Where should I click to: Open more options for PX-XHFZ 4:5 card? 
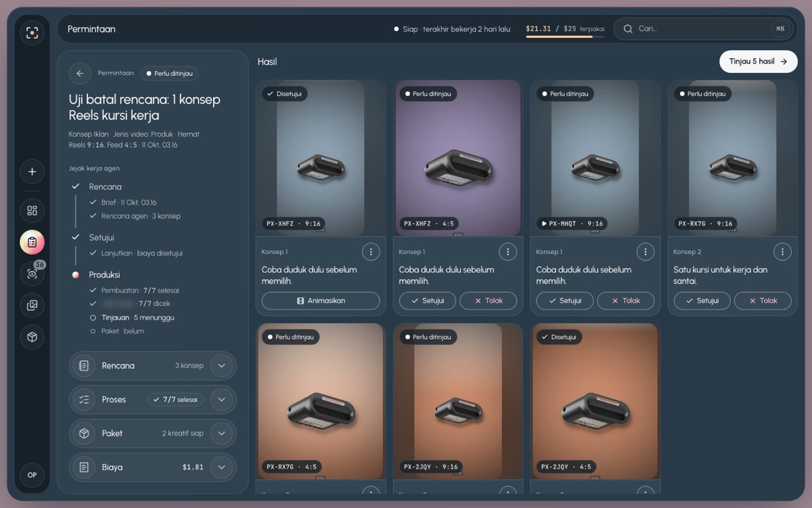click(x=508, y=252)
